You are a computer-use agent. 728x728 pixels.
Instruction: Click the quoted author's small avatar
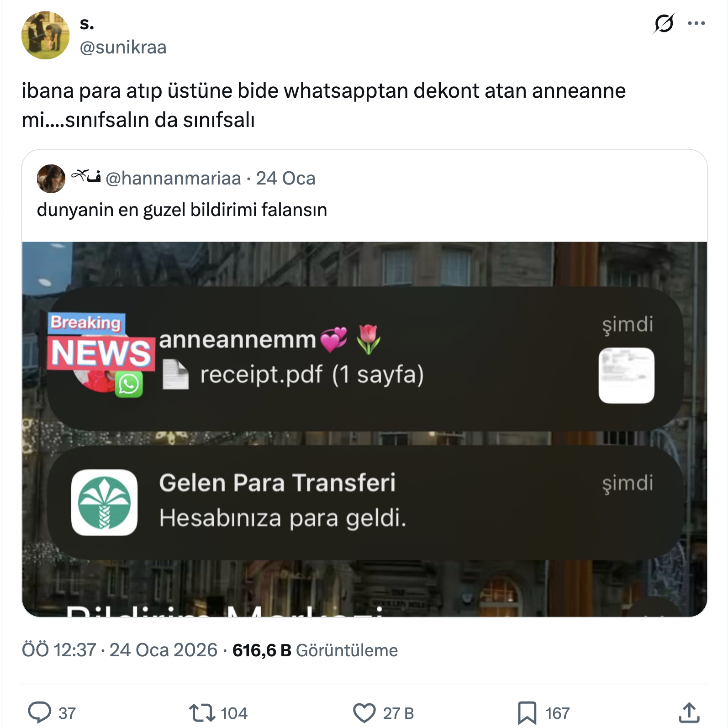pyautogui.click(x=51, y=179)
